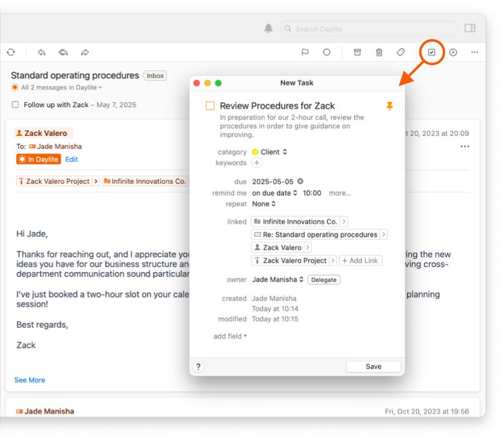Viewport: 504px width, 440px height.
Task: Click the more... reminder link
Action: pyautogui.click(x=339, y=193)
